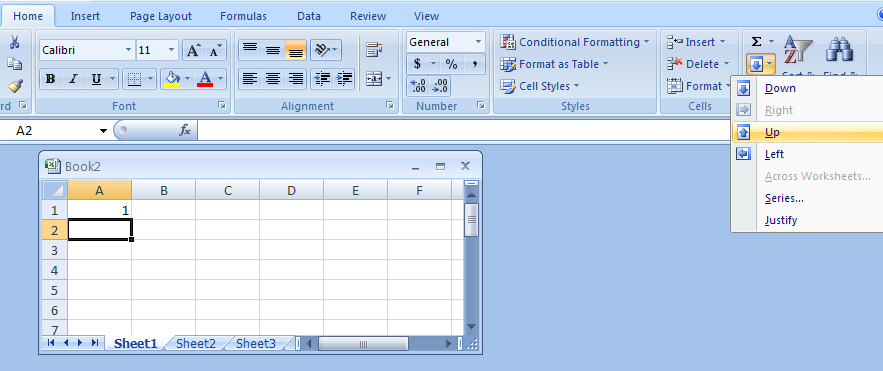The width and height of the screenshot is (883, 371).
Task: Click Increase Indent icon
Action: tap(344, 79)
